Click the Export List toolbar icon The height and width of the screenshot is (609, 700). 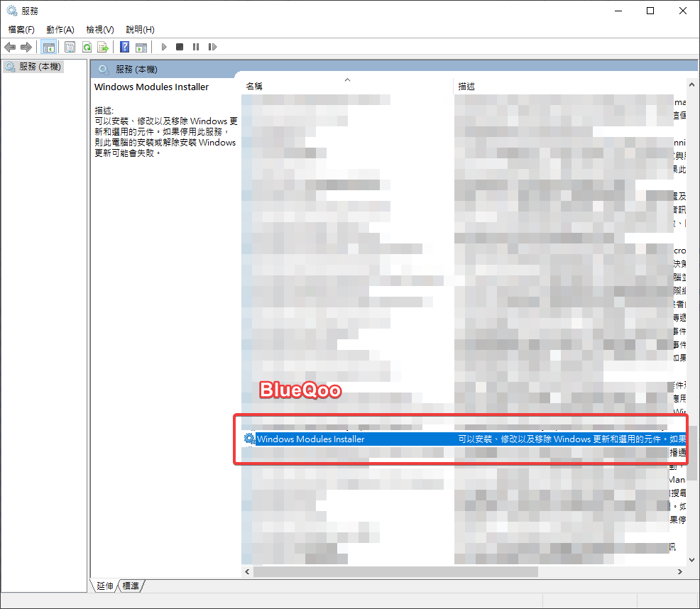[103, 47]
